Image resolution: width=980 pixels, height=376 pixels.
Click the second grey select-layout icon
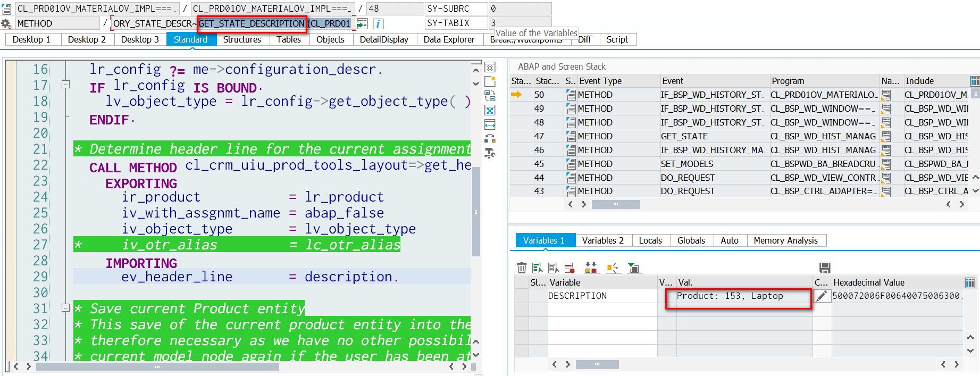click(554, 268)
